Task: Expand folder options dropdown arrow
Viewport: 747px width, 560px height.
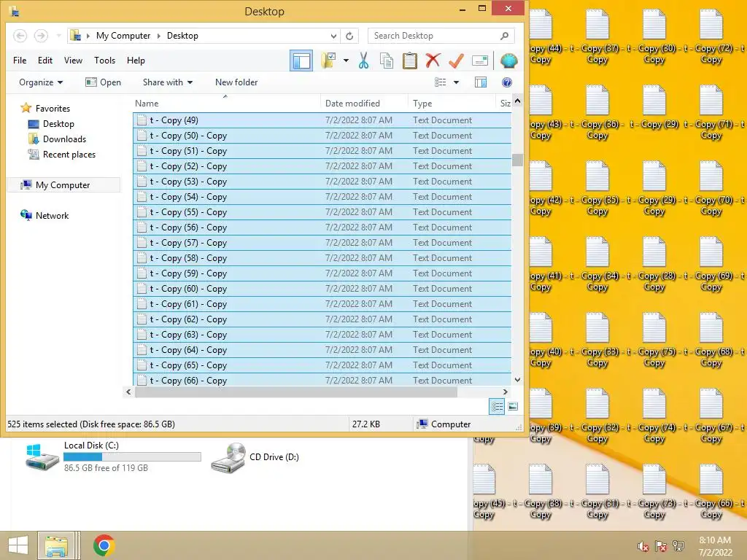Action: coord(346,61)
